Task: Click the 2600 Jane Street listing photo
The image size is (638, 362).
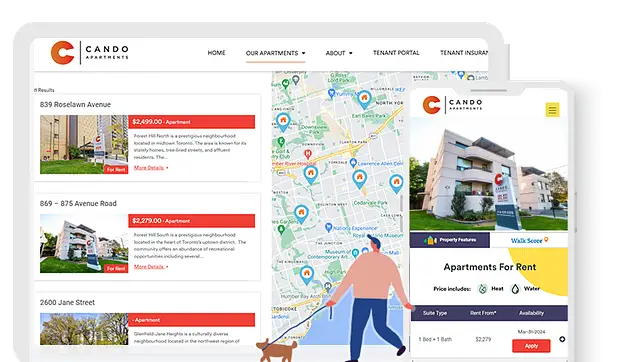Action: pyautogui.click(x=84, y=329)
